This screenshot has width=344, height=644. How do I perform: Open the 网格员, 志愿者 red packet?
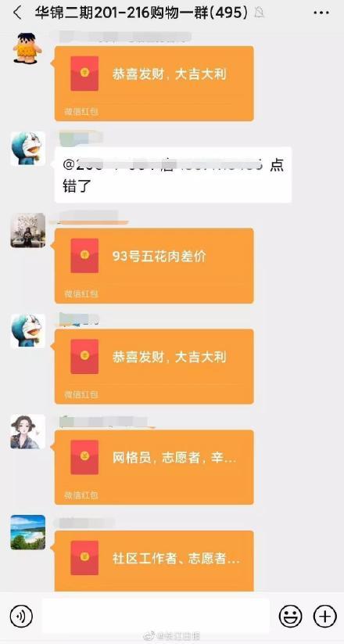coord(154,467)
